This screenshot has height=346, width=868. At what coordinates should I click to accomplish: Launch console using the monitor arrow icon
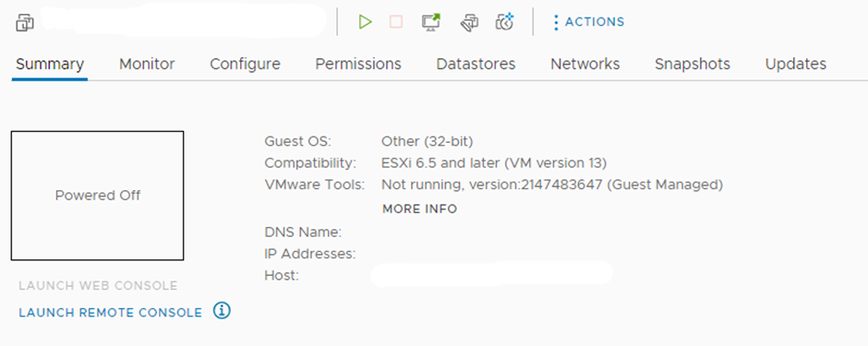pyautogui.click(x=431, y=22)
